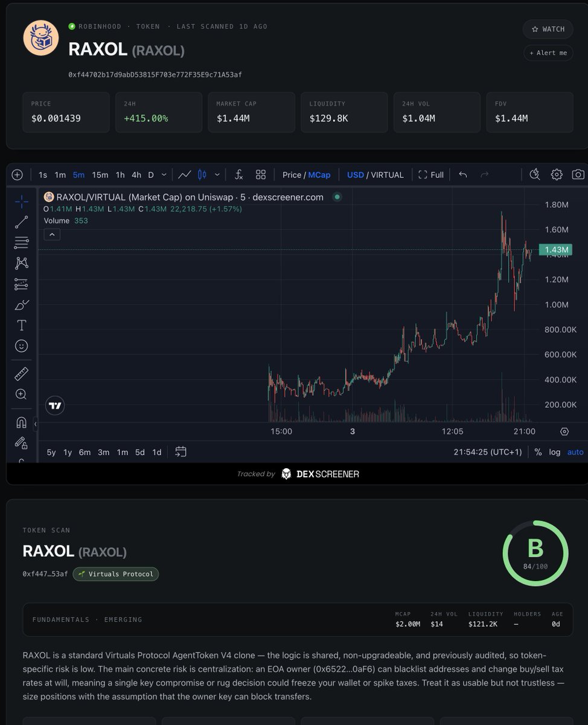Click the B 84/100 score ring
588x725 pixels.
pyautogui.click(x=535, y=553)
